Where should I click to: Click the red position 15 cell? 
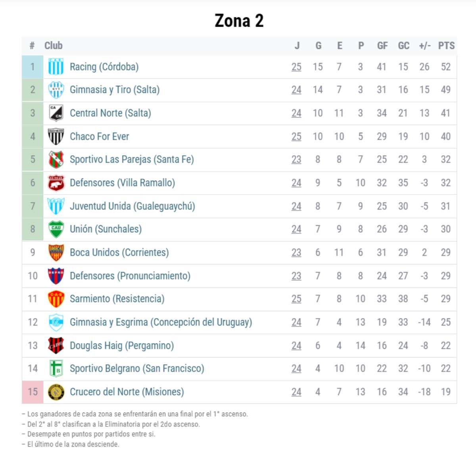33,392
